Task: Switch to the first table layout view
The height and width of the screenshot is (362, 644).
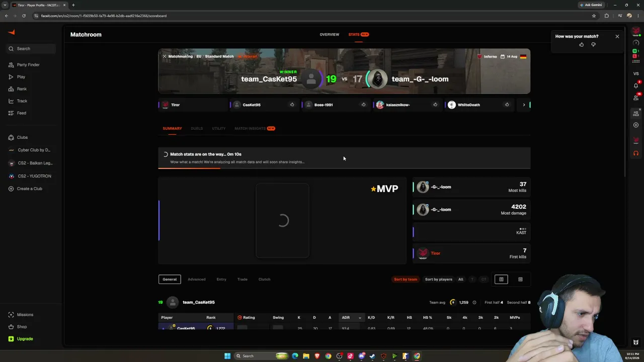Action: tap(501, 279)
